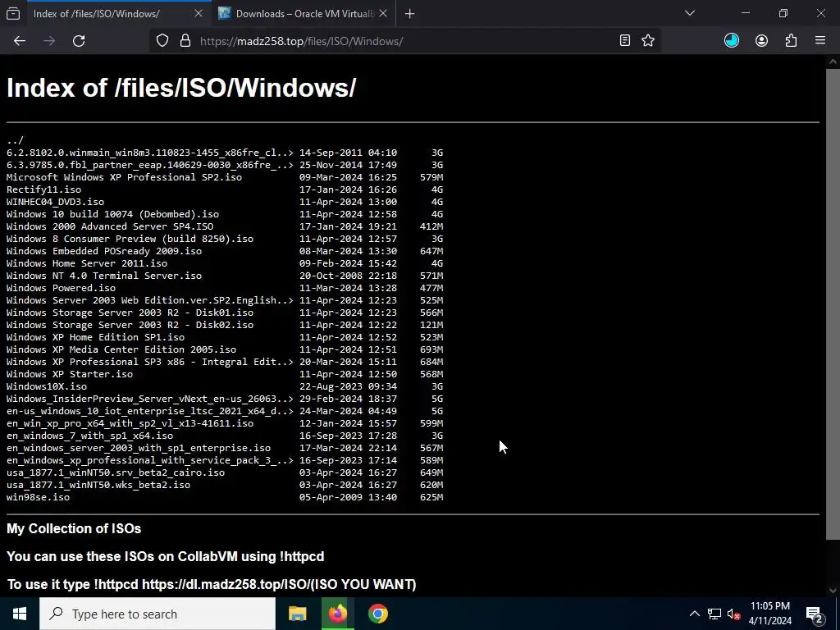The width and height of the screenshot is (840, 630).
Task: Click Windows XP Media Center Edition 2005.iso
Action: [x=121, y=349]
